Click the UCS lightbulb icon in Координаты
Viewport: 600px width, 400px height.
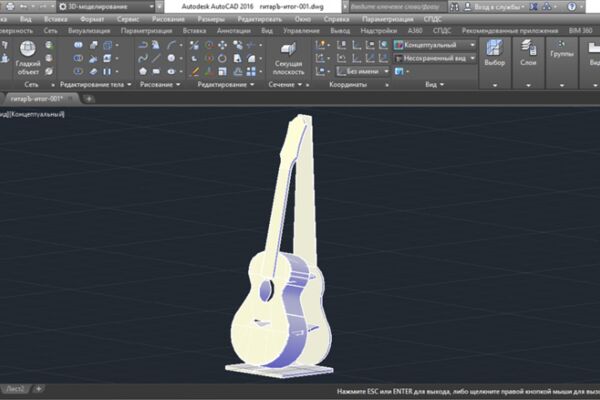pyautogui.click(x=320, y=45)
